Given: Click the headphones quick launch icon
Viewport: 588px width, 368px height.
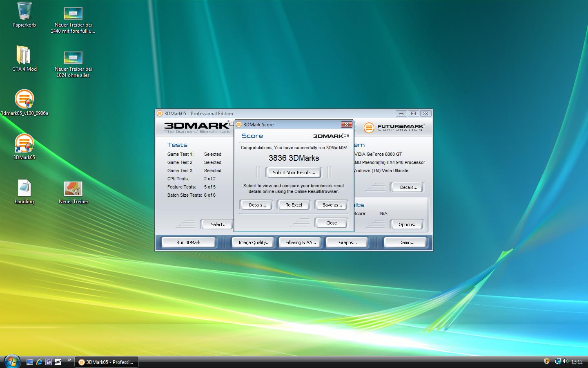Looking at the screenshot, I should click(49, 362).
